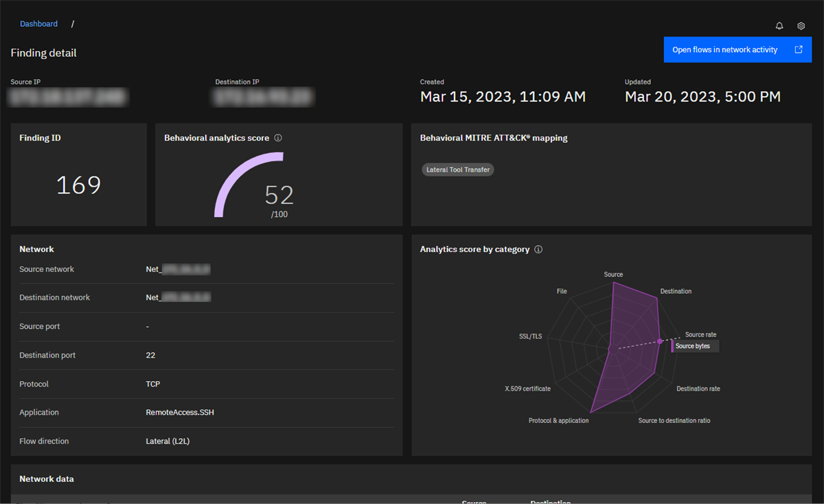The height and width of the screenshot is (504, 824).
Task: Click the Destination rate vertex on the radar chart
Action: point(698,388)
